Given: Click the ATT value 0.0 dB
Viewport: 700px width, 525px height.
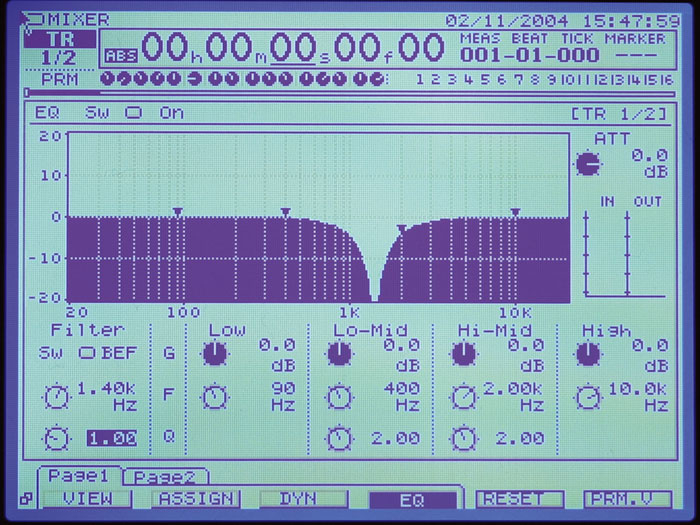Looking at the screenshot, I should point(650,163).
